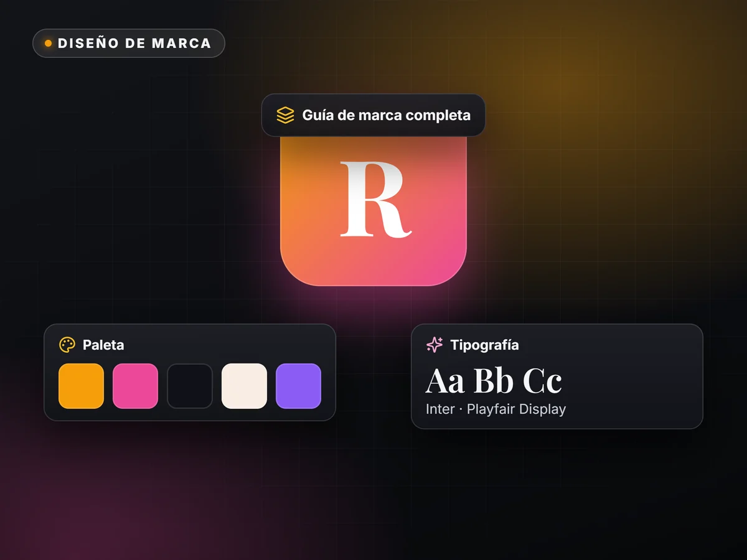The width and height of the screenshot is (747, 560).
Task: Click the Diseño de Marca badge
Action: 129,44
